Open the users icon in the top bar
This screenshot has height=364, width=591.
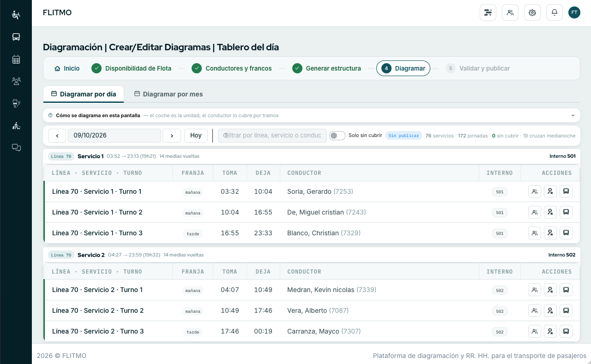[510, 12]
